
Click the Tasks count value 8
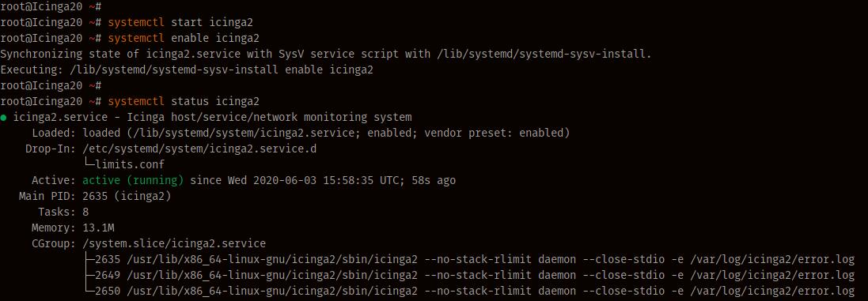pyautogui.click(x=85, y=212)
